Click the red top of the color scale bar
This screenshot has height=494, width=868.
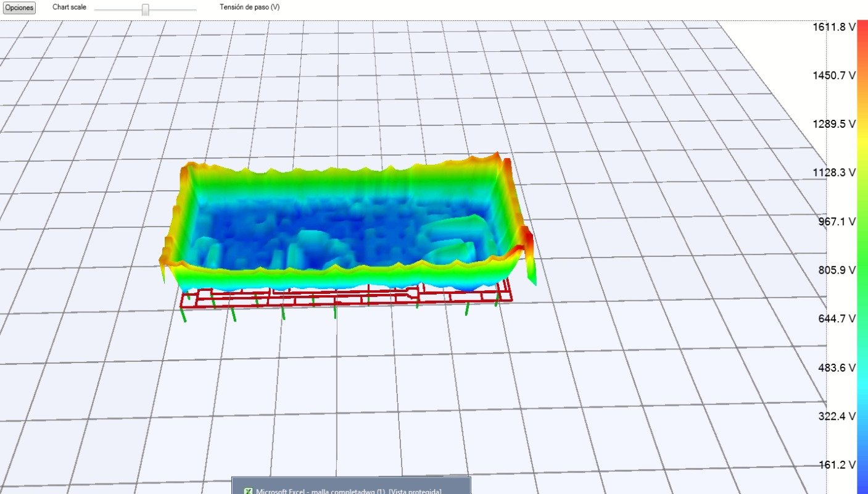[862, 28]
